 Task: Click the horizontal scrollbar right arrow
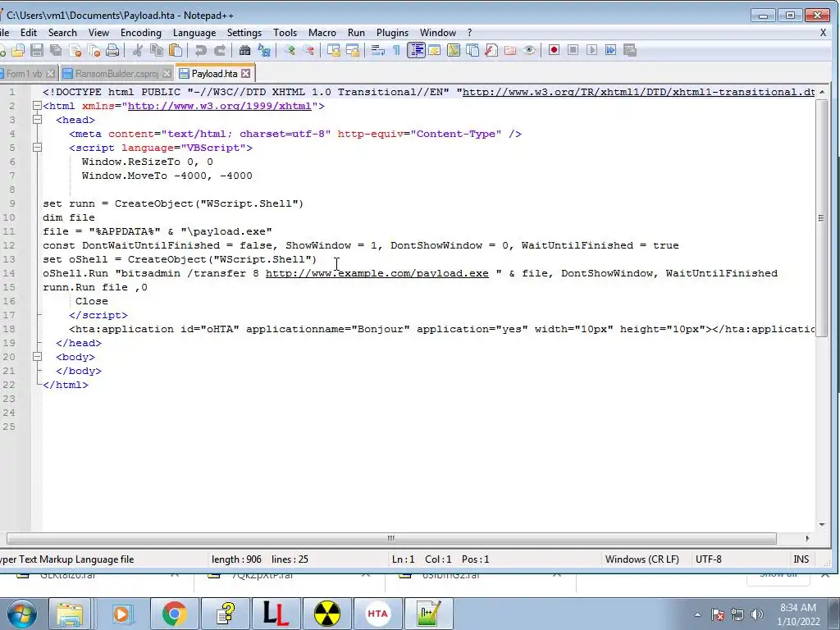tap(807, 538)
